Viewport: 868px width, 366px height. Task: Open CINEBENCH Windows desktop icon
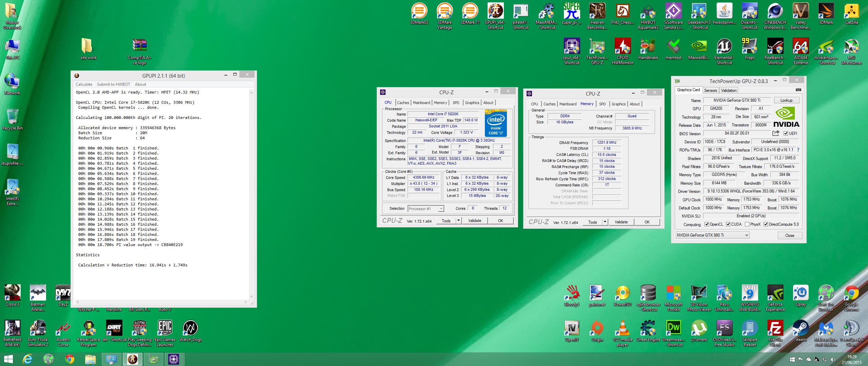pos(775,16)
